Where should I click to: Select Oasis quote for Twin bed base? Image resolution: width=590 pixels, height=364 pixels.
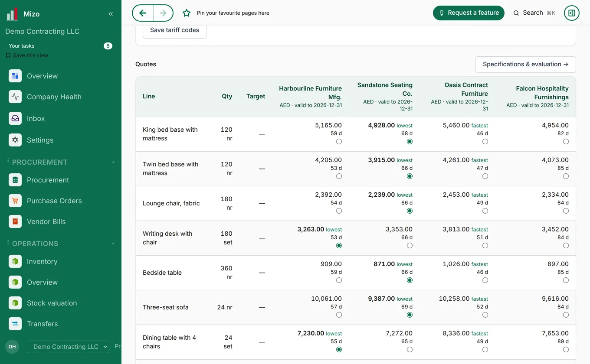pos(485,176)
